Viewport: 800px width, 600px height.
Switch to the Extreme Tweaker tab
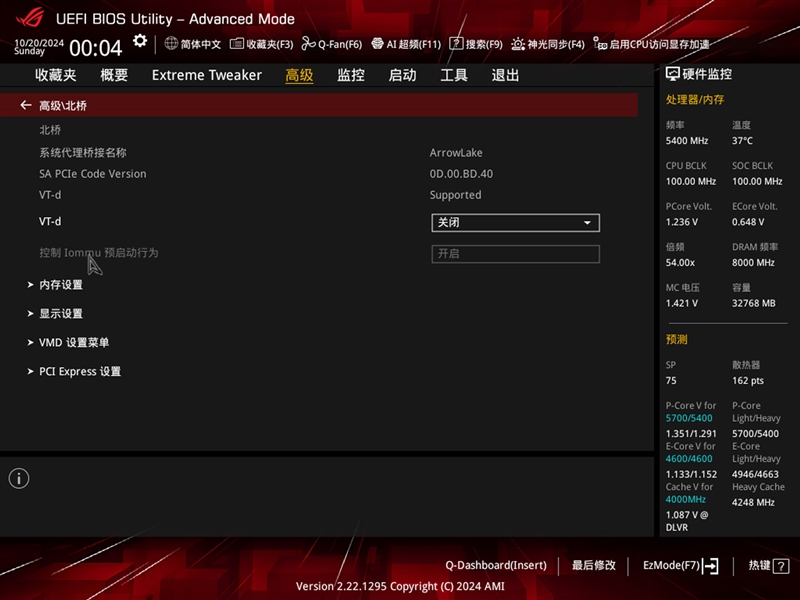206,75
